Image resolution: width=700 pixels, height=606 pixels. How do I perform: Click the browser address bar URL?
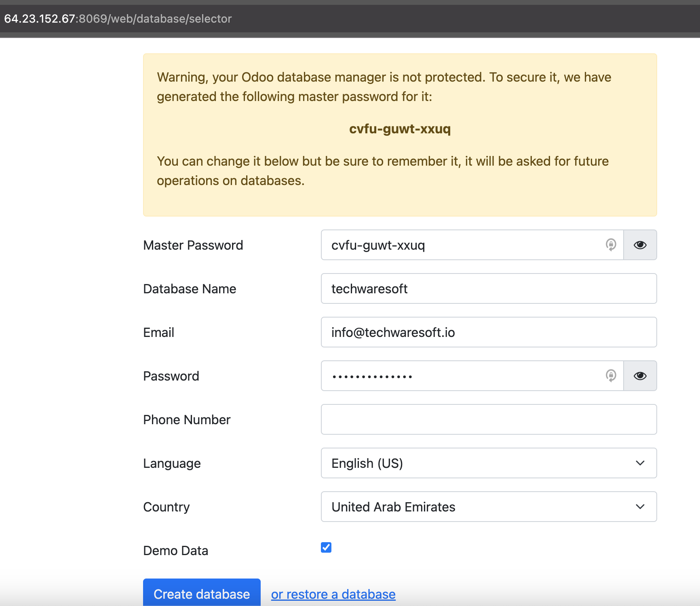[118, 19]
